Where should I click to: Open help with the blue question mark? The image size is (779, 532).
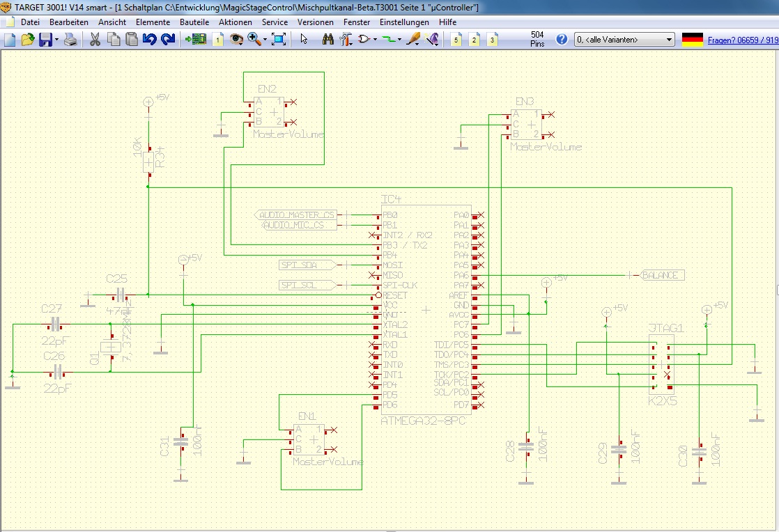(562, 40)
